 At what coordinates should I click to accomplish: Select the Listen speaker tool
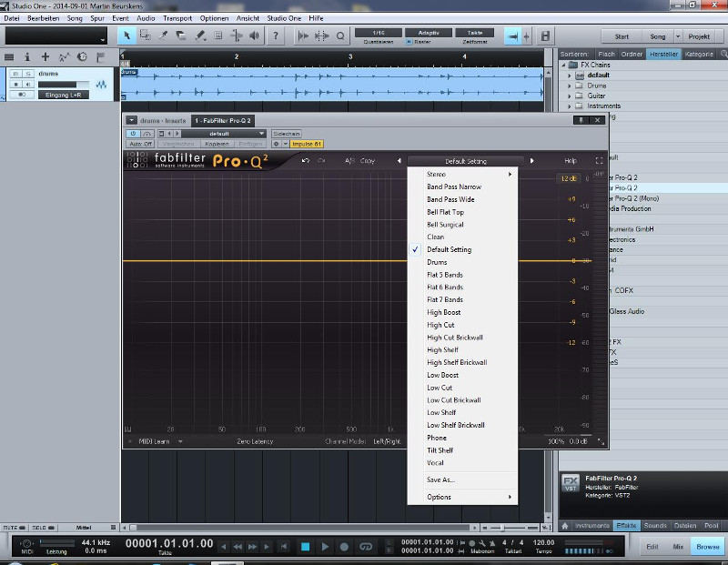[x=255, y=35]
